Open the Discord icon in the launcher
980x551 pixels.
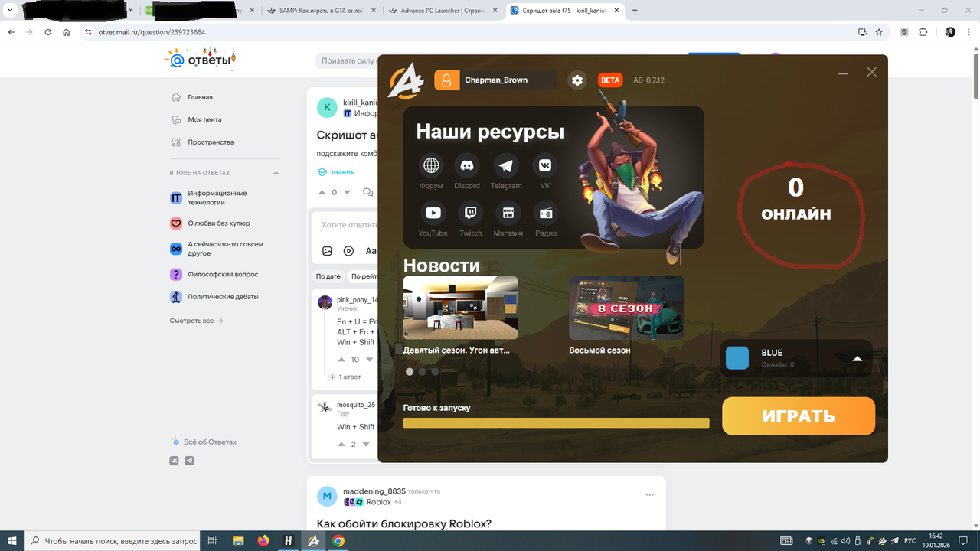tap(466, 165)
